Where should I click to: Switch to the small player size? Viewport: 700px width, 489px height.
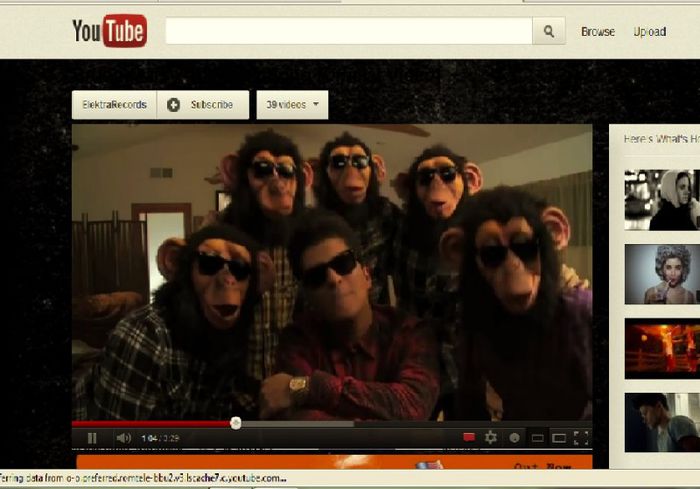click(537, 438)
